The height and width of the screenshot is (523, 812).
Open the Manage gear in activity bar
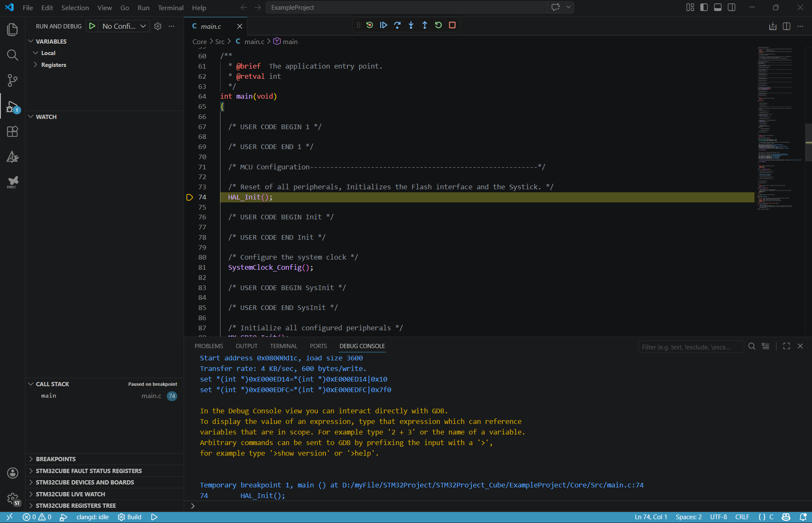pos(13,499)
